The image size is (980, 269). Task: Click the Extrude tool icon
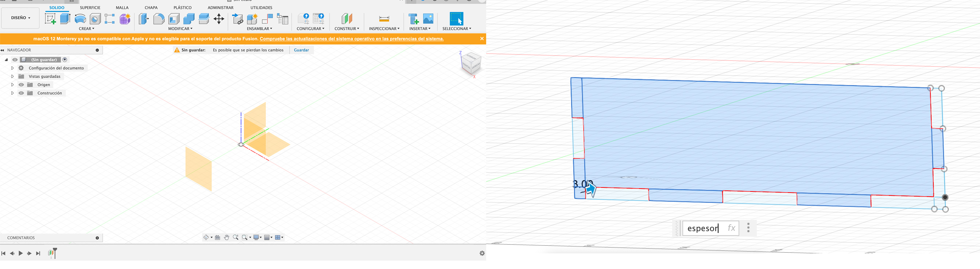[x=65, y=19]
